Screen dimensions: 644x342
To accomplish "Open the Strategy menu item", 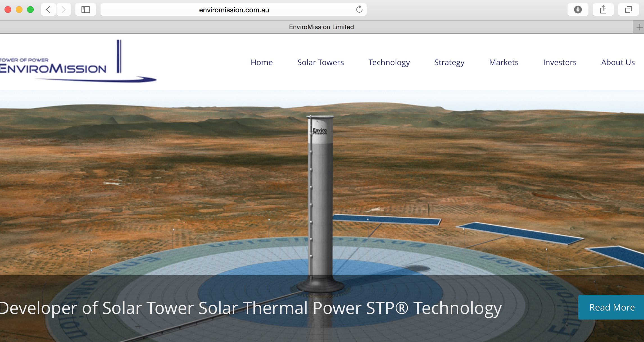I will (x=449, y=62).
